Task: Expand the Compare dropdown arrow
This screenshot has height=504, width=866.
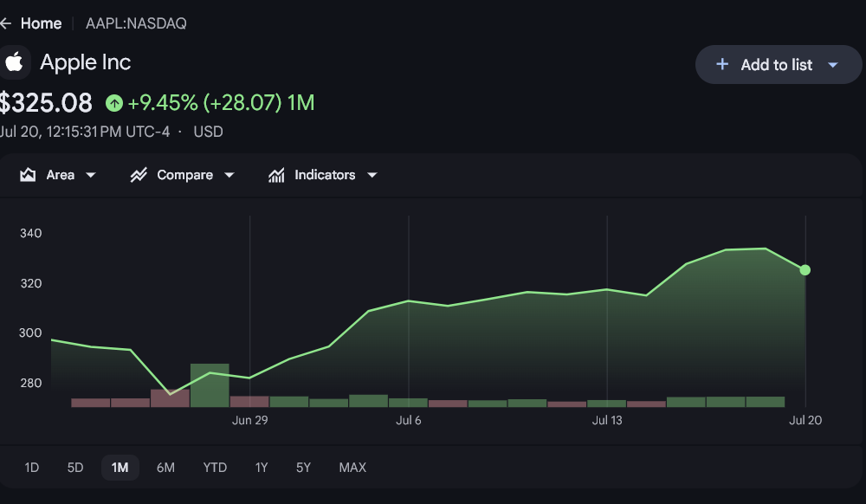Action: [229, 175]
